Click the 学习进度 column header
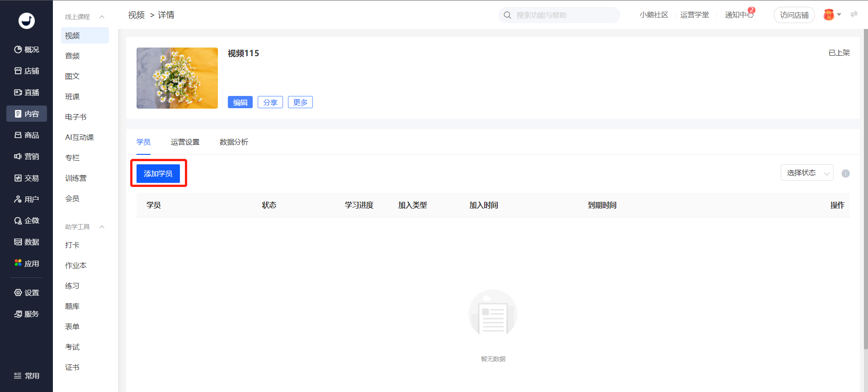Image resolution: width=868 pixels, height=392 pixels. [x=359, y=205]
